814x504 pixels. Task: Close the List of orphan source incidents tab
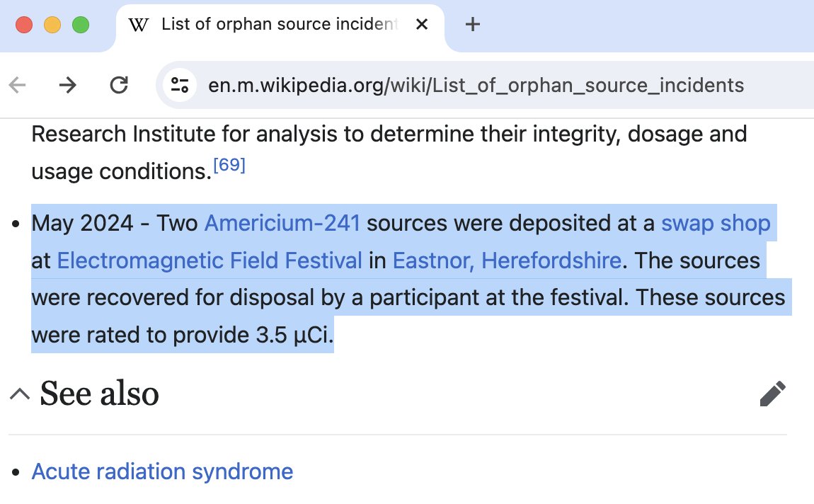422,24
